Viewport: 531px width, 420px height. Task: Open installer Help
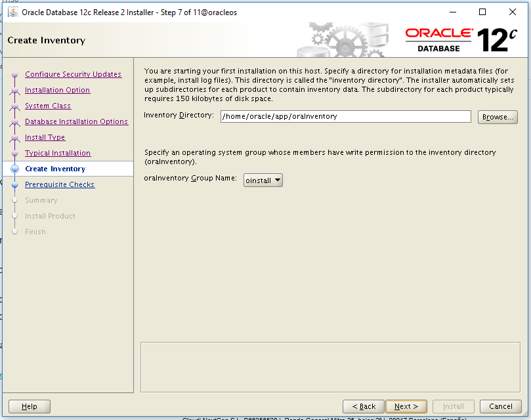click(x=30, y=406)
